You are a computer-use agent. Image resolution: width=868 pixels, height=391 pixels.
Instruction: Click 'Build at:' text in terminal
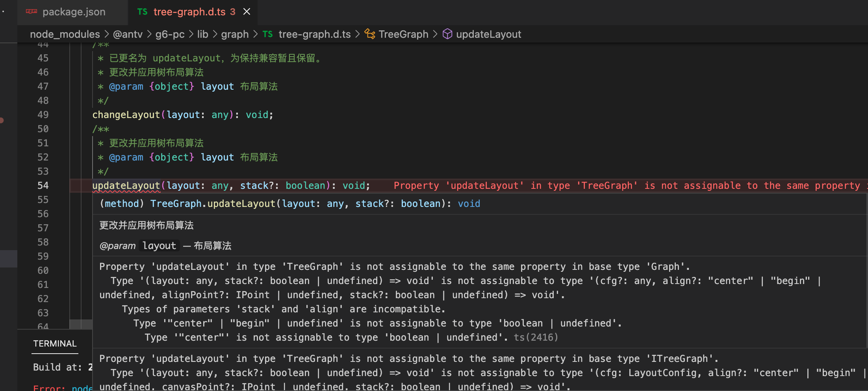click(x=57, y=367)
